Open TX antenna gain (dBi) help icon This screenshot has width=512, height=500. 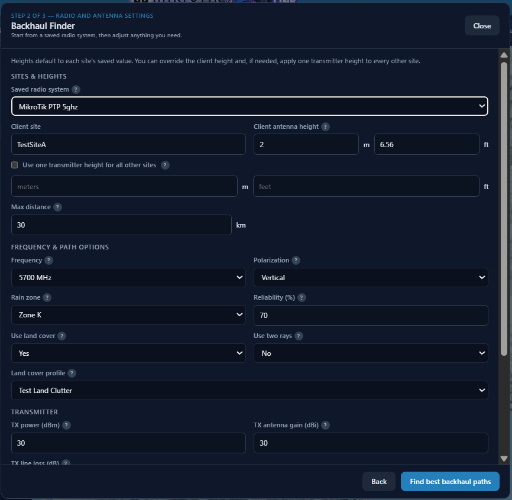coord(326,425)
